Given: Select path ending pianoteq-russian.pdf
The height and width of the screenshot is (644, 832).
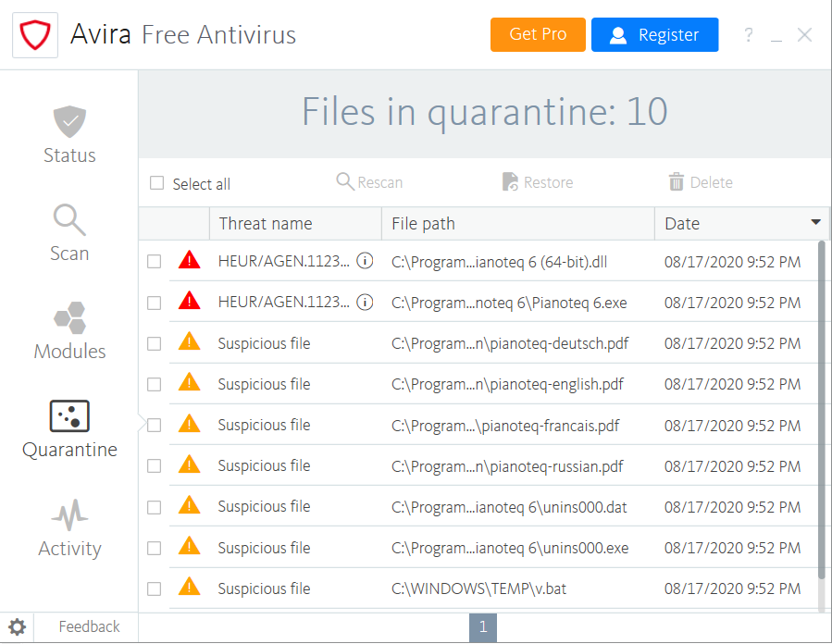Looking at the screenshot, I should coord(507,466).
